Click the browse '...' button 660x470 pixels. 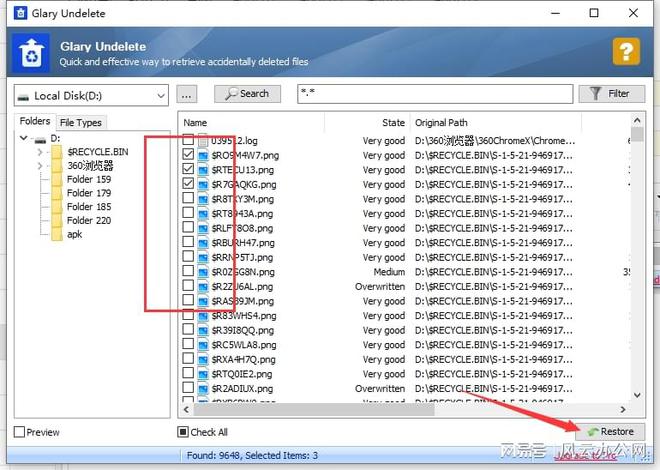[x=187, y=94]
